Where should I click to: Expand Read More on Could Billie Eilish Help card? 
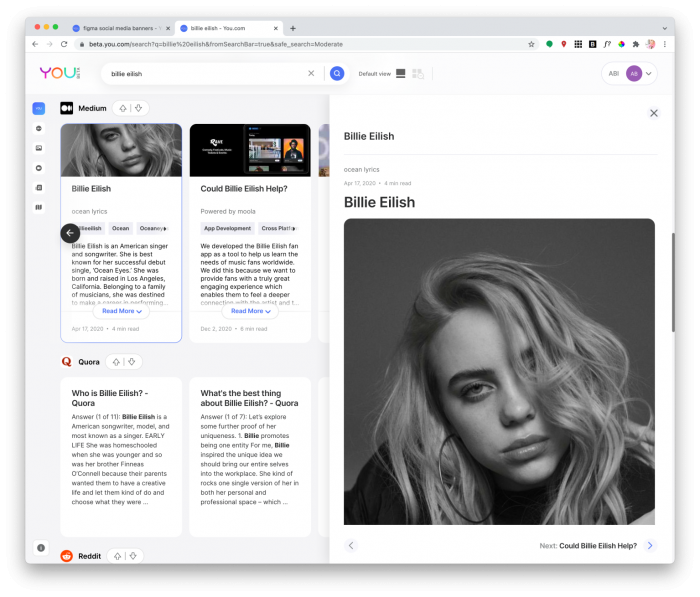click(250, 311)
